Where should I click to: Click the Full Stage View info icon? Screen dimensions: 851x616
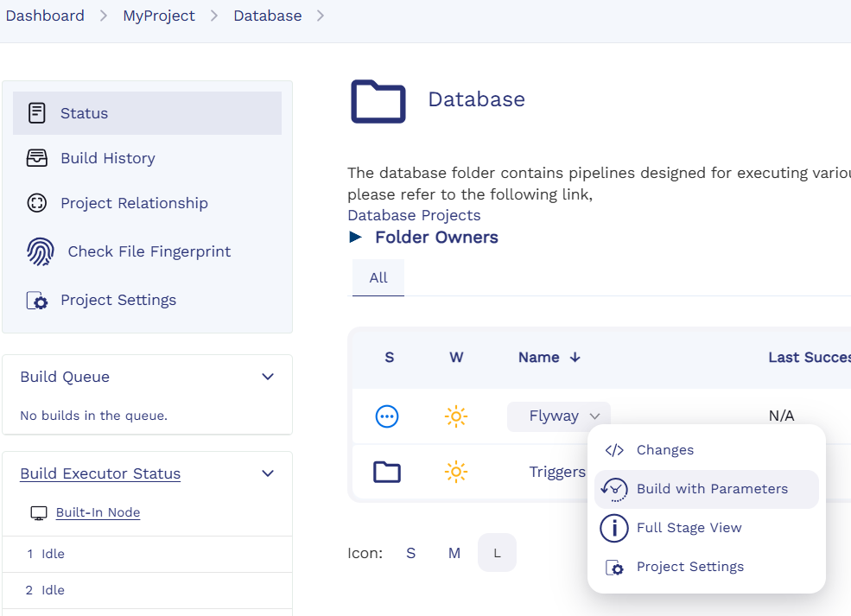(x=613, y=528)
